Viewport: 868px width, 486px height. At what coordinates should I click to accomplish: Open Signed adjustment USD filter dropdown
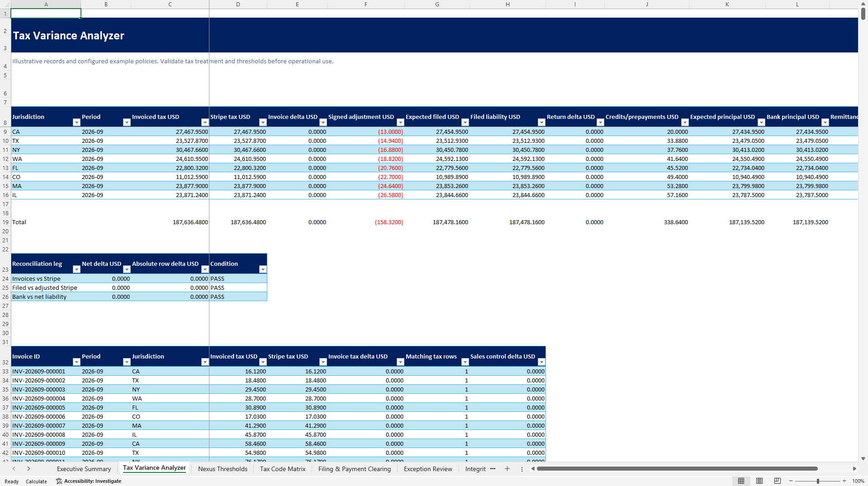(x=400, y=123)
